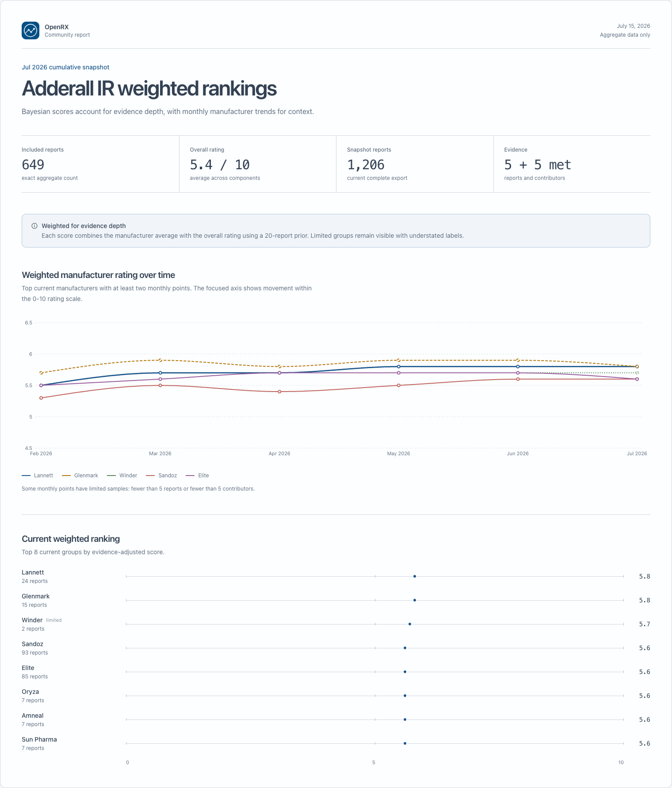Viewport: 672px width, 788px height.
Task: Click the 5 + 5 met evidence value
Action: coord(538,165)
